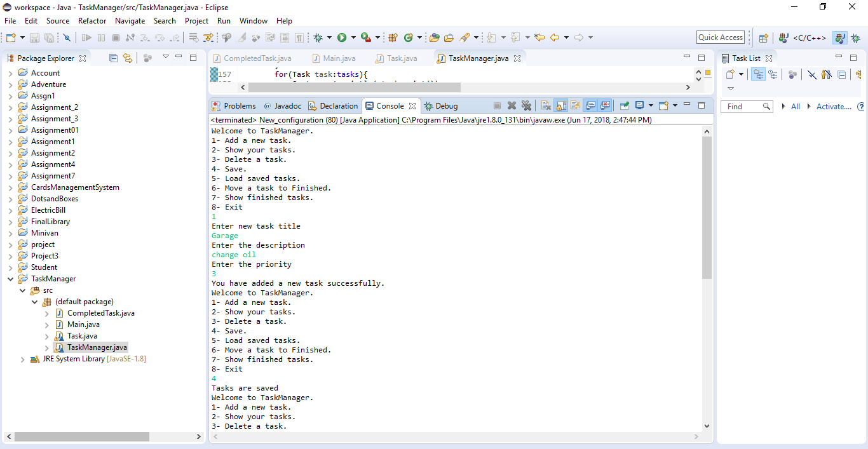Toggle Show Console on Standard Out
This screenshot has height=449, width=868.
pos(590,105)
